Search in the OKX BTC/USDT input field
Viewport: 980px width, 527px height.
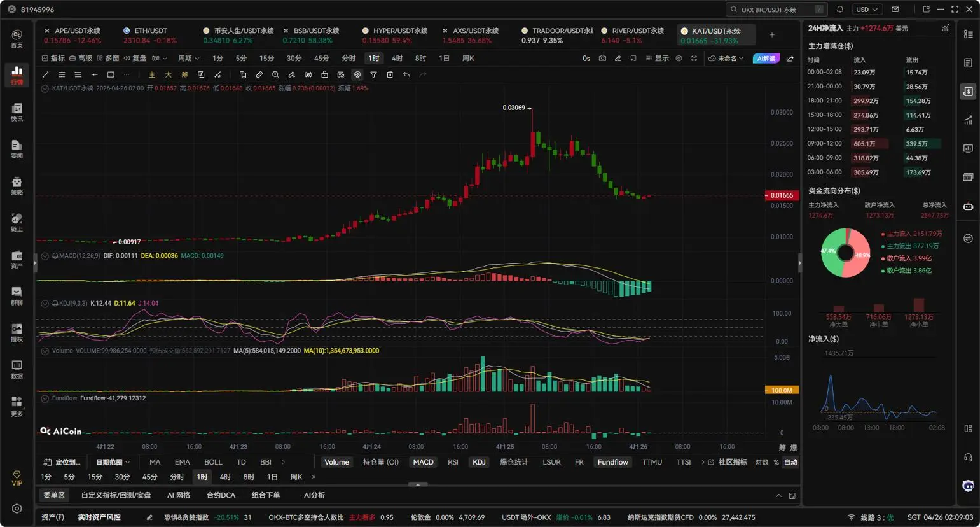coord(776,10)
